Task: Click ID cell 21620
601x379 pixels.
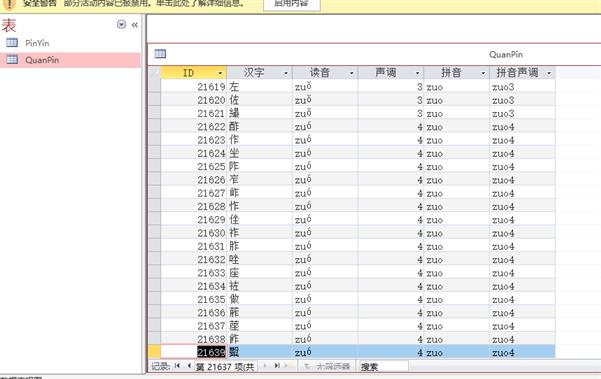Action: (194, 100)
